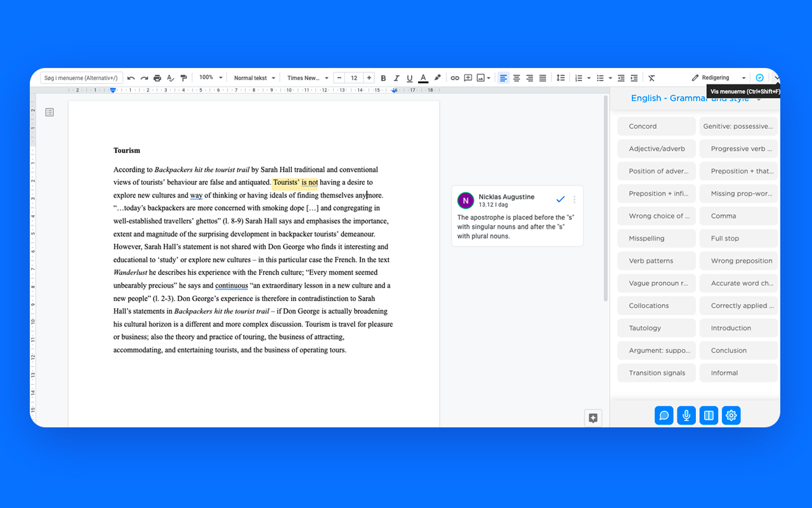812x508 pixels.
Task: Open the text color picker
Action: pos(423,78)
